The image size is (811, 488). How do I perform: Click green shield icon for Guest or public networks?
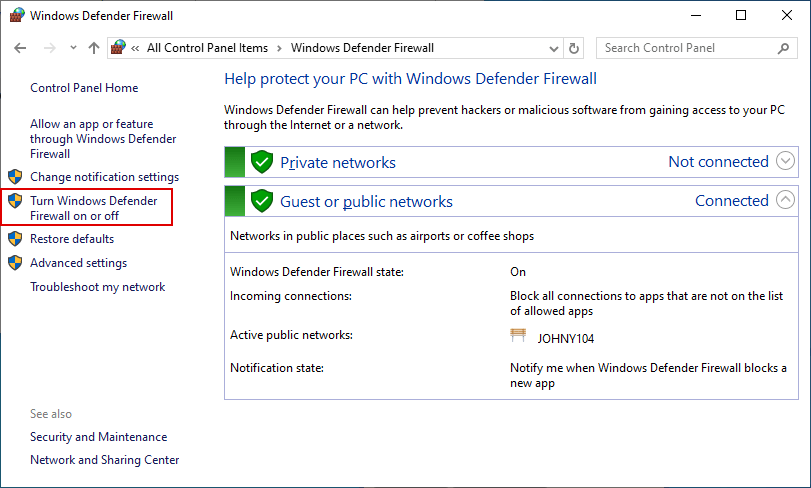pyautogui.click(x=262, y=201)
